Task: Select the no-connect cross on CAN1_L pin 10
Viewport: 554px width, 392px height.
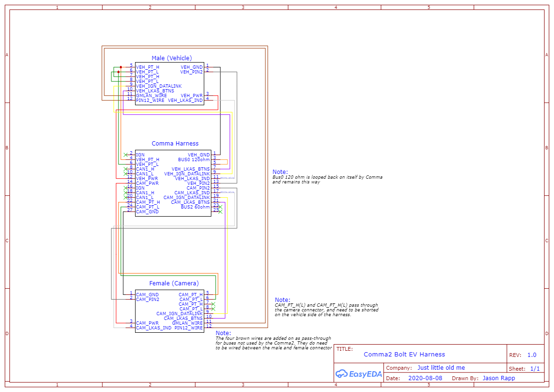Action: [125, 173]
